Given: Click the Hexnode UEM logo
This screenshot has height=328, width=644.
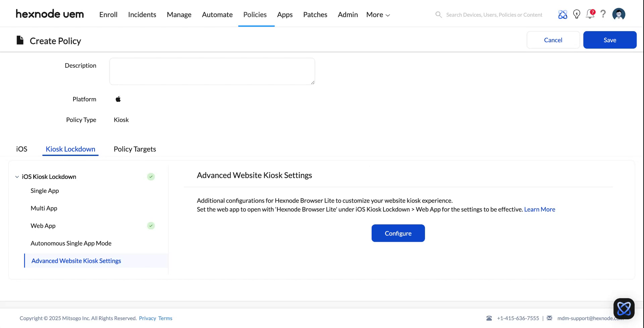Looking at the screenshot, I should pos(50,14).
